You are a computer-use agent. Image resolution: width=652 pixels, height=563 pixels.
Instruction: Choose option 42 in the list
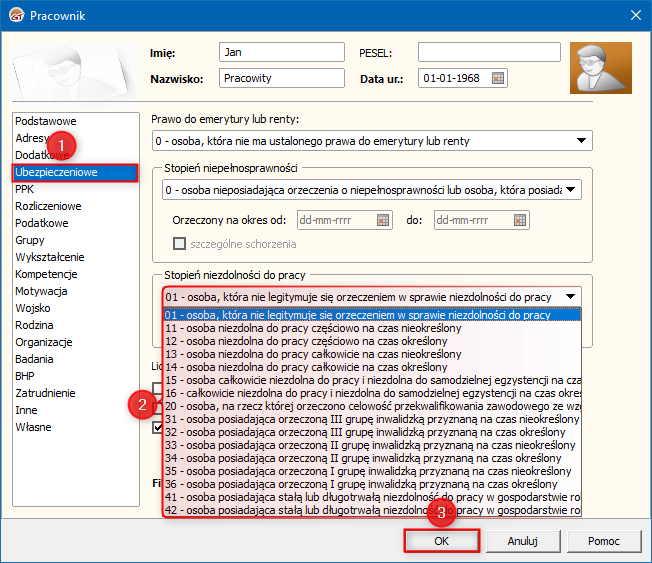click(x=372, y=510)
